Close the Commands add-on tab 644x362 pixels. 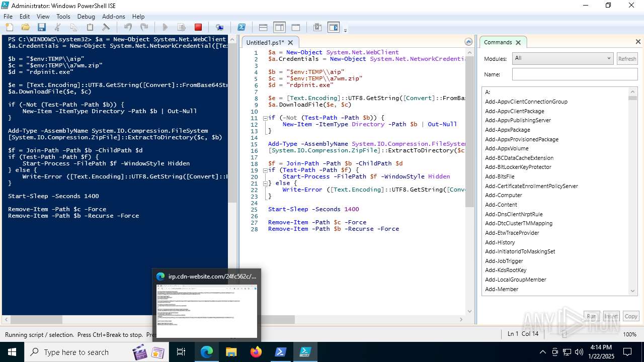coord(518,42)
